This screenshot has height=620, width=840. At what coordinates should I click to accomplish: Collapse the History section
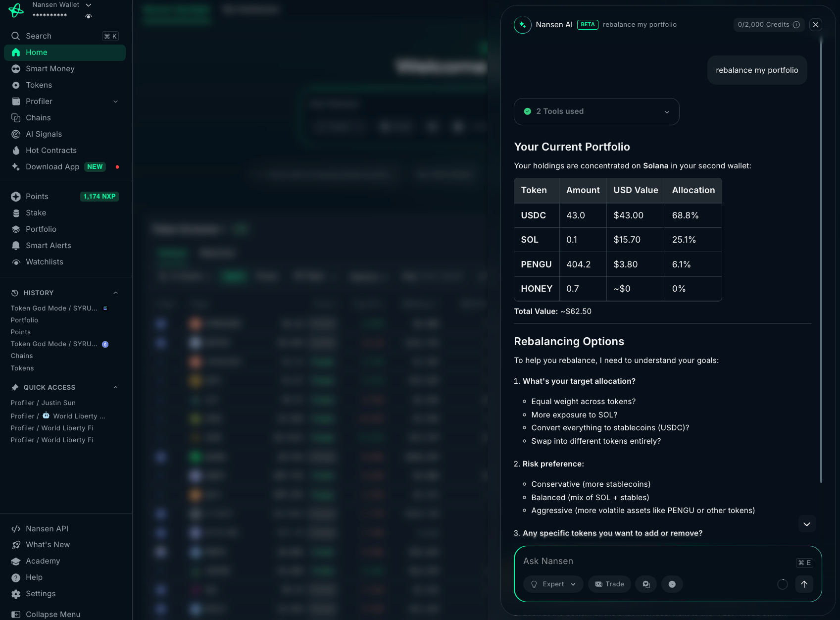pyautogui.click(x=115, y=293)
